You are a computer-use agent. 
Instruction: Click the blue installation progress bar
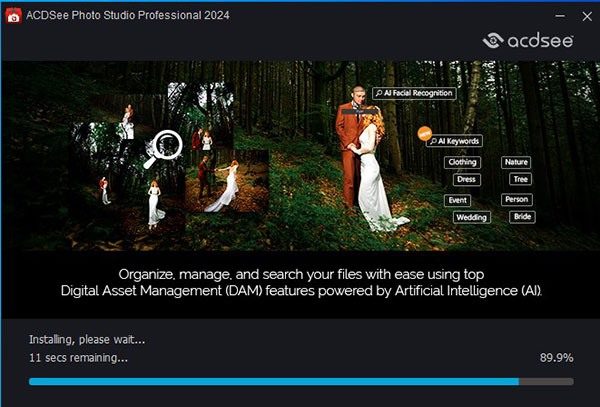coord(273,381)
